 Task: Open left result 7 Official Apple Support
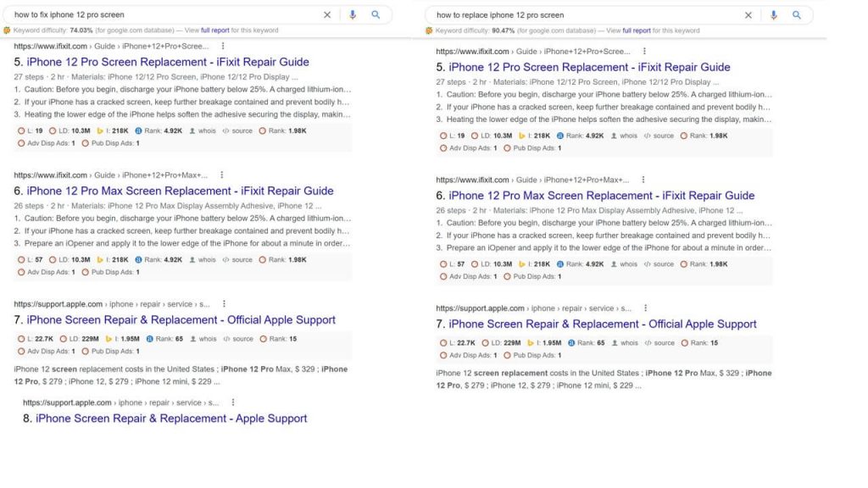pos(181,319)
